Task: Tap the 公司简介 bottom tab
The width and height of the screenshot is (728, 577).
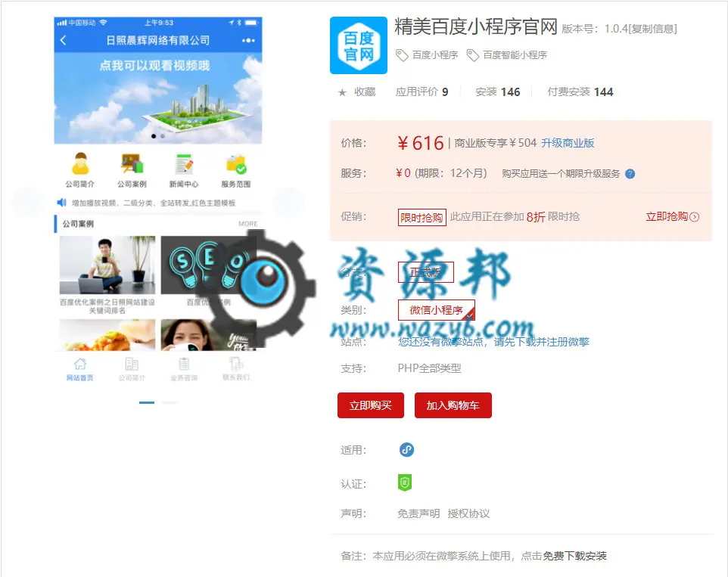Action: [x=132, y=370]
